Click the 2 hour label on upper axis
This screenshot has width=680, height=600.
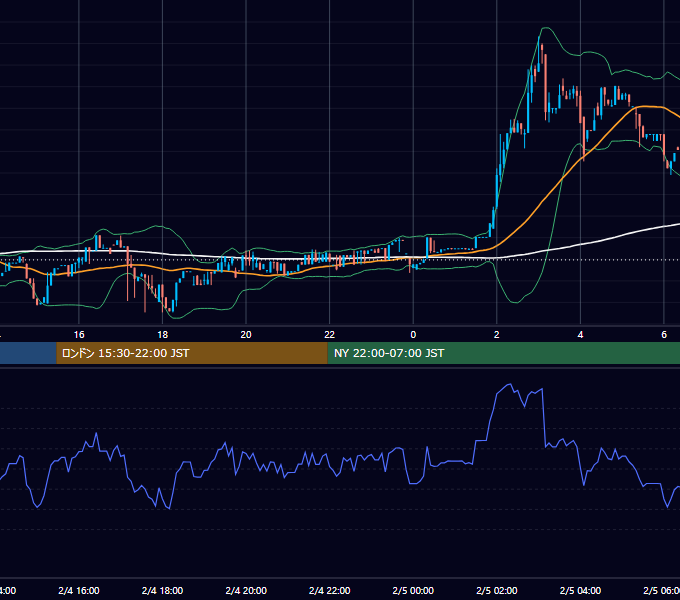[497, 335]
